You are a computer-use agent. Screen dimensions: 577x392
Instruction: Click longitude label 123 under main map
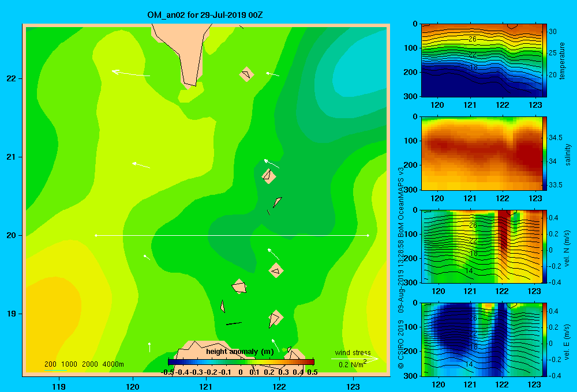coord(353,386)
